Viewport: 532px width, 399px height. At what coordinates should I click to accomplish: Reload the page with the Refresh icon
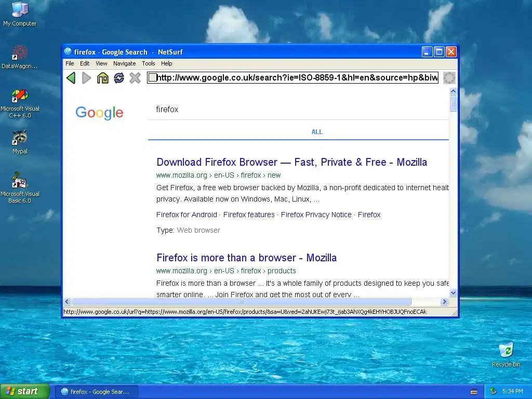[x=119, y=78]
